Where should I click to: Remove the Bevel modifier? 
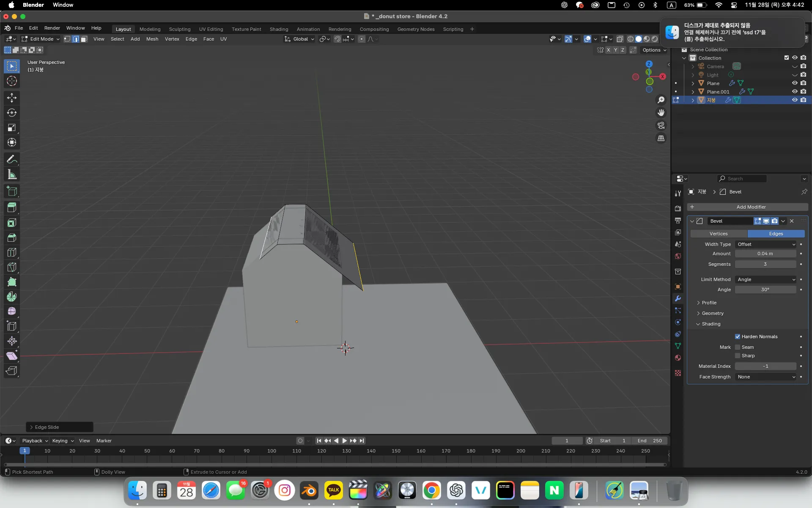tap(792, 221)
